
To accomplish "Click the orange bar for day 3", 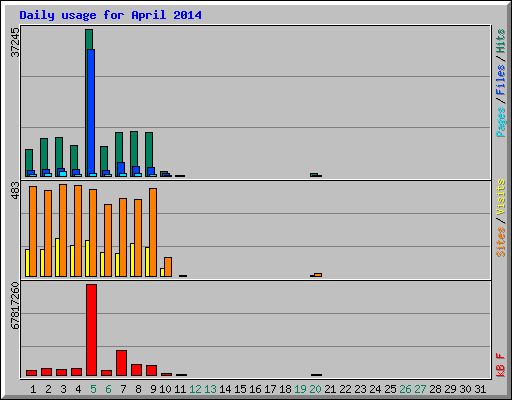I will point(63,230).
